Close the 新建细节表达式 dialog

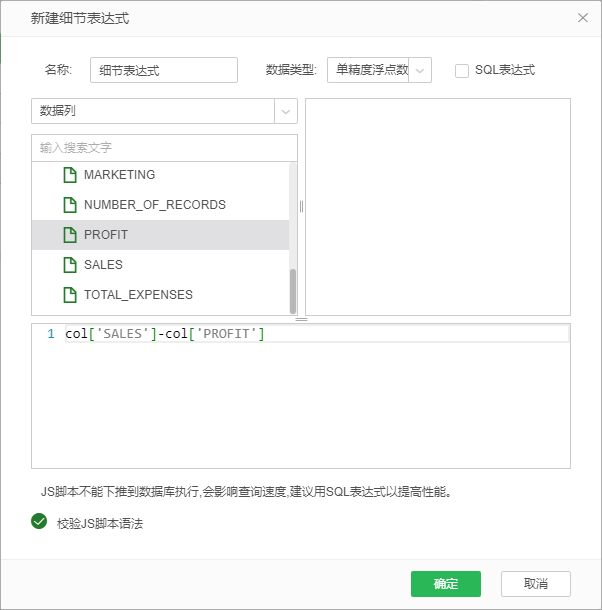click(583, 18)
